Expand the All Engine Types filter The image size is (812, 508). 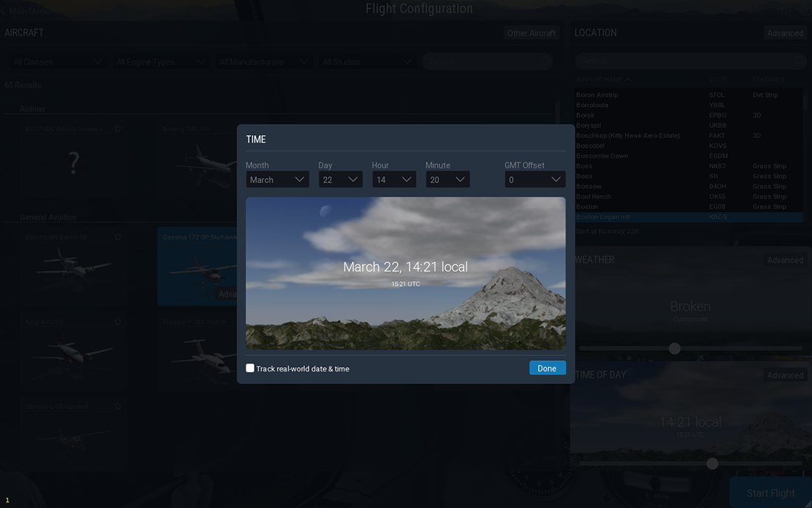[x=160, y=61]
